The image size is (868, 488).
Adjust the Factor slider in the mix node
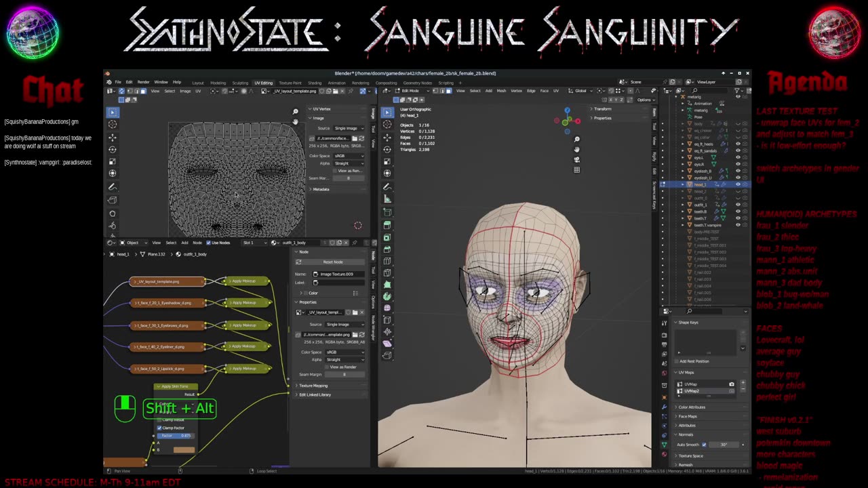[x=175, y=435]
